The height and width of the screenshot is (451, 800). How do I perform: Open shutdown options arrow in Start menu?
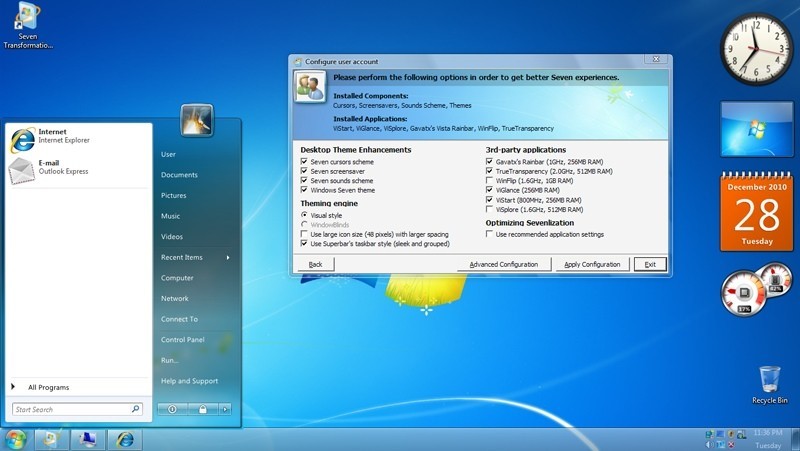tap(225, 409)
